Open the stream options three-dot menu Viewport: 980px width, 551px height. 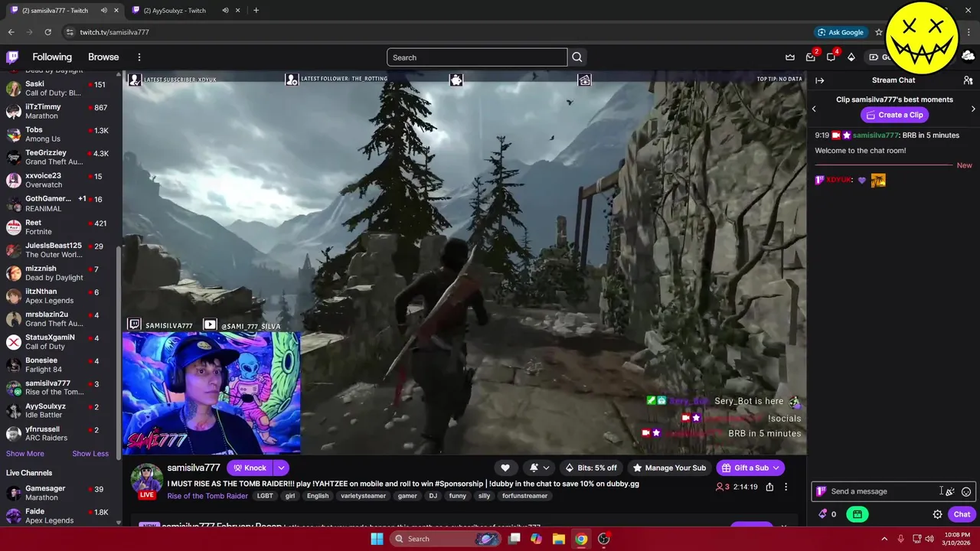(x=786, y=487)
